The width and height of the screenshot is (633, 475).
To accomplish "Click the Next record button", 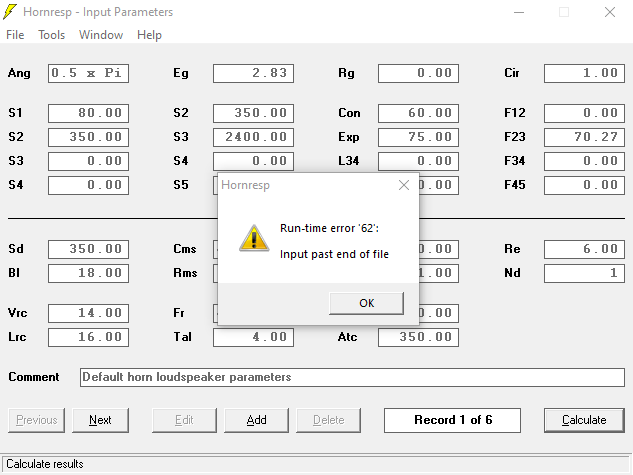I will pyautogui.click(x=100, y=420).
